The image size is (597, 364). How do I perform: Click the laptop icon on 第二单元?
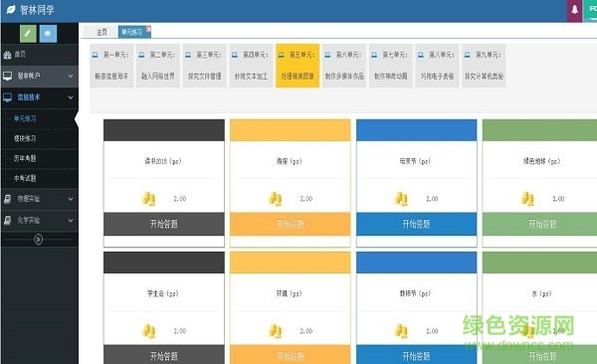(x=141, y=56)
